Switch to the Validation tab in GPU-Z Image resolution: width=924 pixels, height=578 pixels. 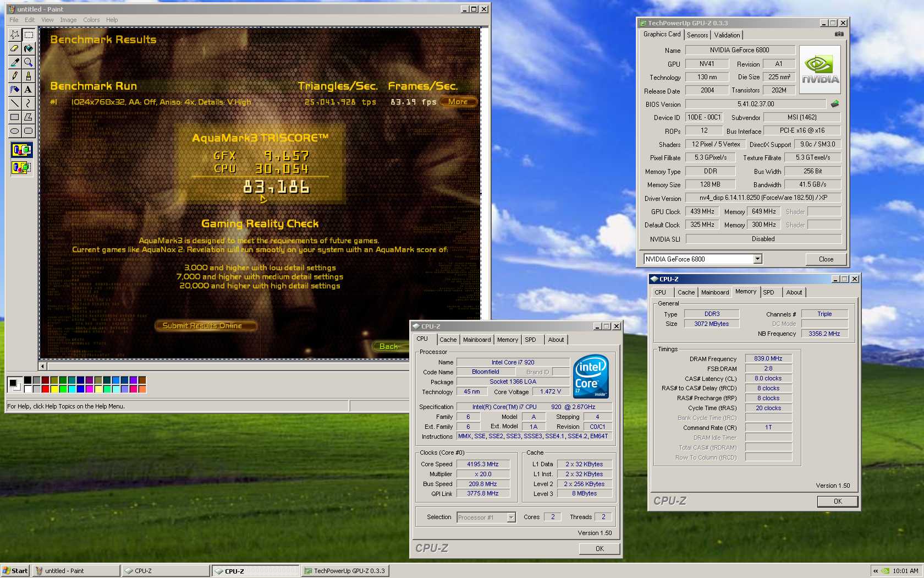(727, 35)
